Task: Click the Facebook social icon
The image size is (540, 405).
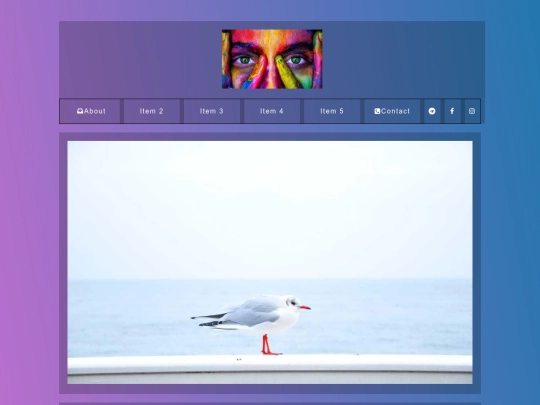Action: 452,111
